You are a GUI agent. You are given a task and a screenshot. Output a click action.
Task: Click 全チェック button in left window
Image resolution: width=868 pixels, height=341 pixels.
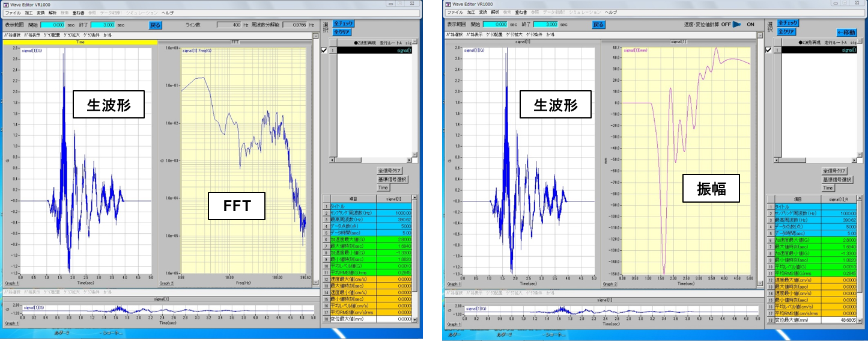(344, 23)
